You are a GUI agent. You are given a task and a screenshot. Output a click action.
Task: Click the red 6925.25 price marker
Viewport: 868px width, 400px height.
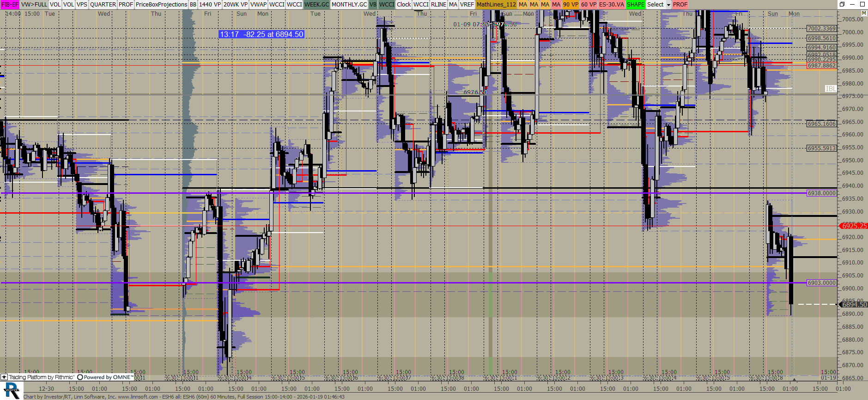[x=854, y=226]
